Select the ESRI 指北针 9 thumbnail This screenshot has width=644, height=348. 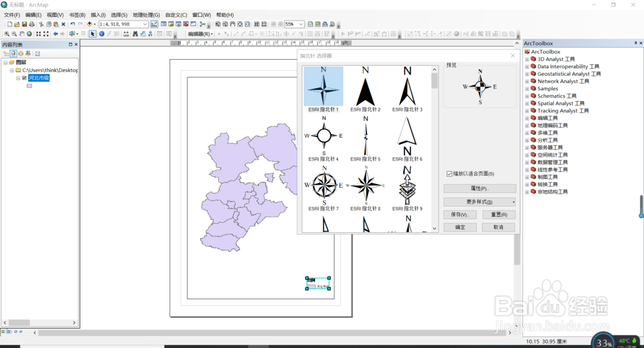tap(408, 188)
